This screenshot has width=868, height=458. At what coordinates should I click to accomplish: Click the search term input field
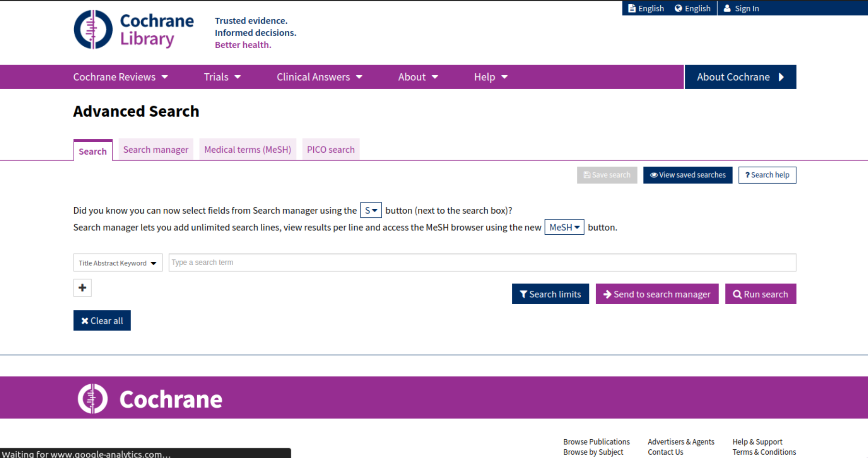pos(482,263)
